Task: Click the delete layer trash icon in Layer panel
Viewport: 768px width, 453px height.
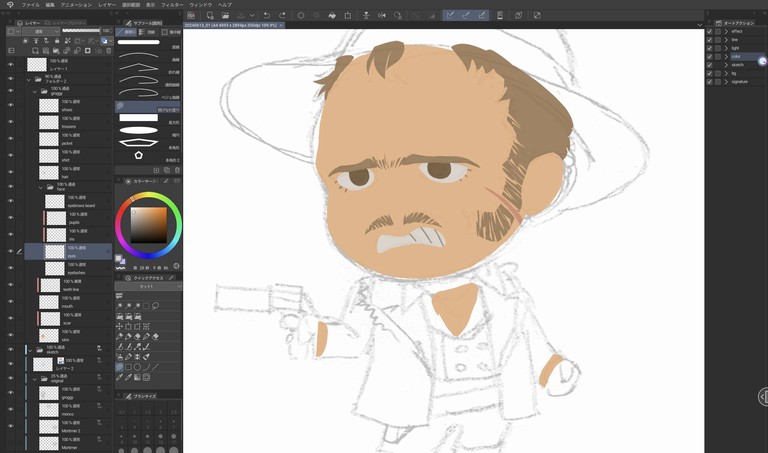Action: tap(109, 50)
